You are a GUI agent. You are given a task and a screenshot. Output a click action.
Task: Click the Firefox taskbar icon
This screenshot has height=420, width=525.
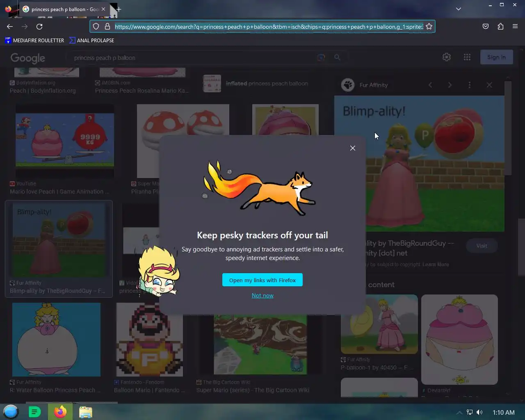(x=60, y=412)
